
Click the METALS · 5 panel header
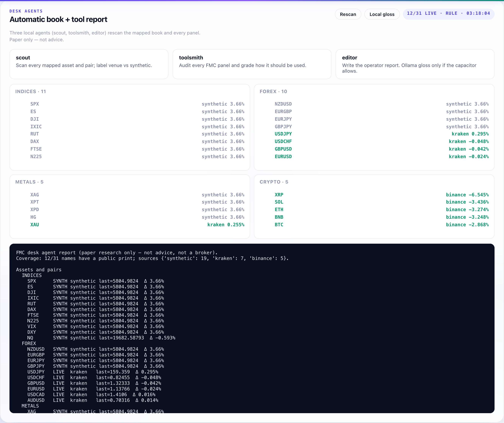coord(29,182)
